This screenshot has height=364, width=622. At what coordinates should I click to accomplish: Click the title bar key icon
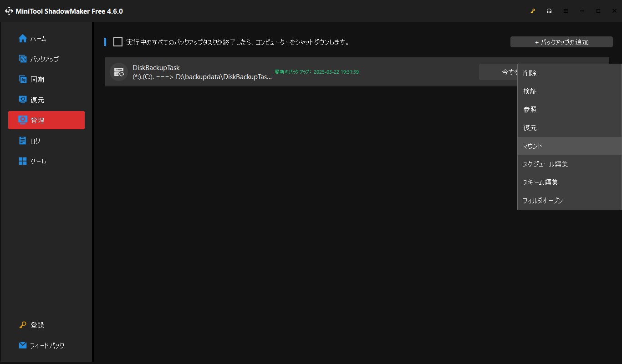pyautogui.click(x=533, y=11)
